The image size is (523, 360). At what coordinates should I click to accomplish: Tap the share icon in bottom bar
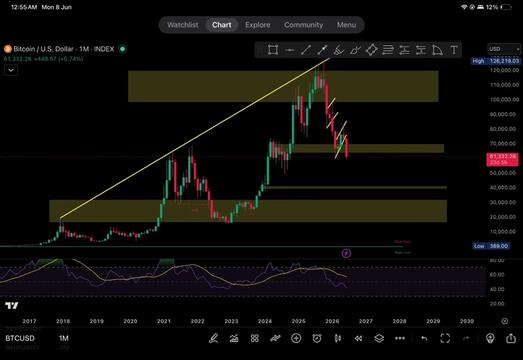pyautogui.click(x=511, y=338)
